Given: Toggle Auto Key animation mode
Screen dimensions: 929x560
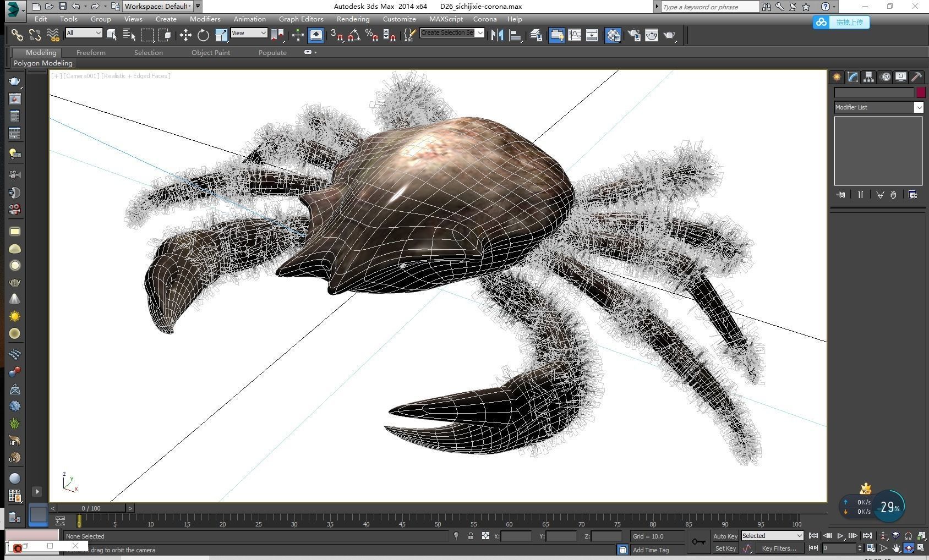Looking at the screenshot, I should tap(725, 536).
